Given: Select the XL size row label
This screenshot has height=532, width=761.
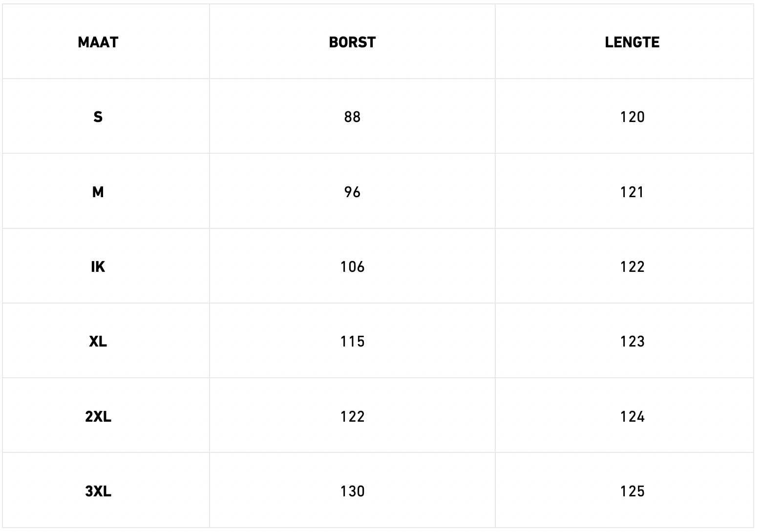Looking at the screenshot, I should coord(98,342).
